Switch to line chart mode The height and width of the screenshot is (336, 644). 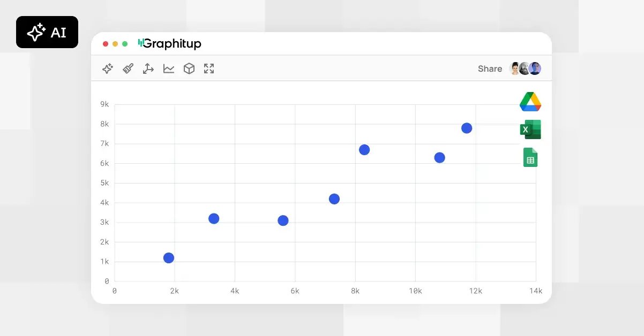[x=169, y=68]
